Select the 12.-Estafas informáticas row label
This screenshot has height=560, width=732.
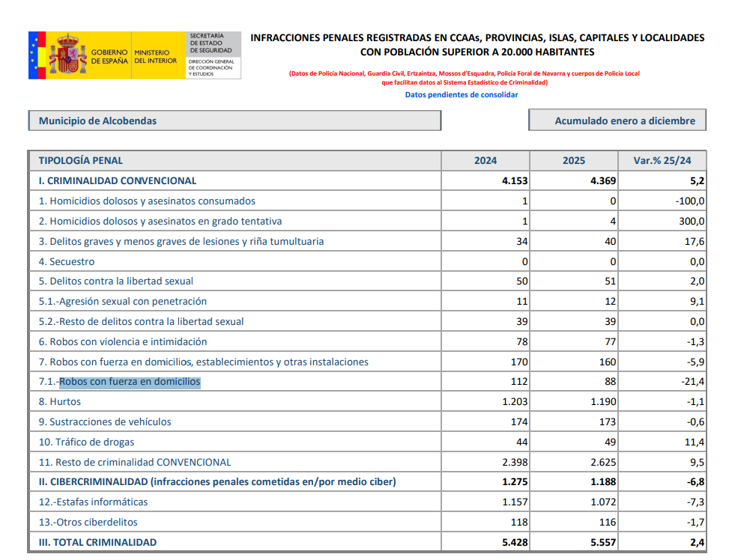[94, 502]
